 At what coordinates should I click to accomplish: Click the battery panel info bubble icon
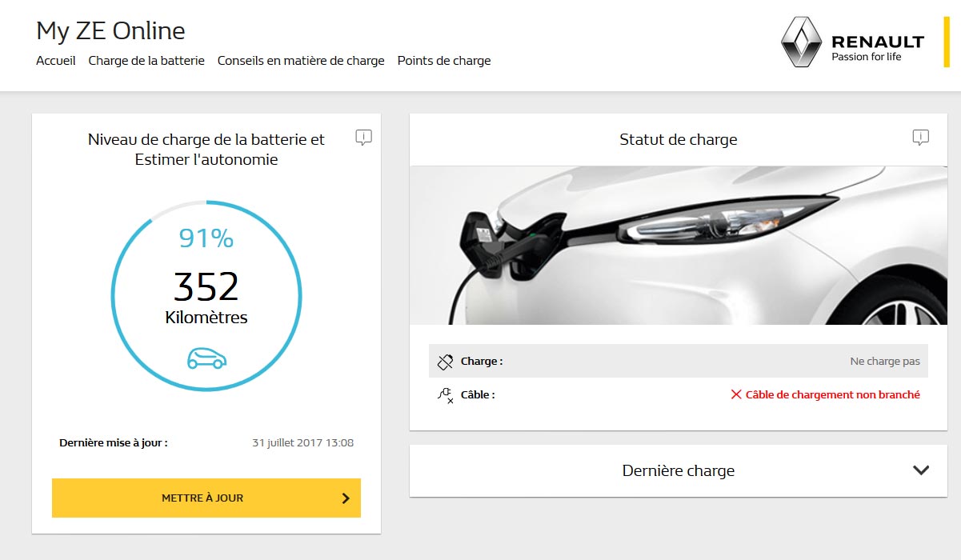tap(363, 138)
